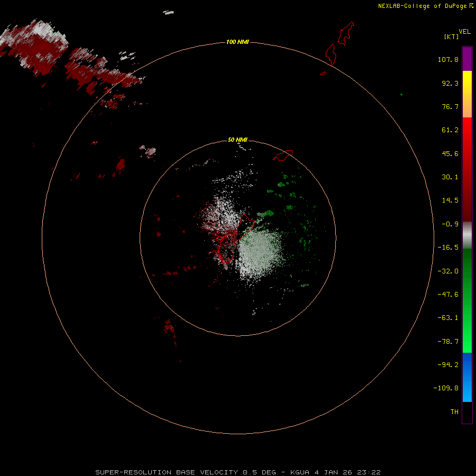Click the VEL legend title
The width and height of the screenshot is (476, 476).
point(464,32)
